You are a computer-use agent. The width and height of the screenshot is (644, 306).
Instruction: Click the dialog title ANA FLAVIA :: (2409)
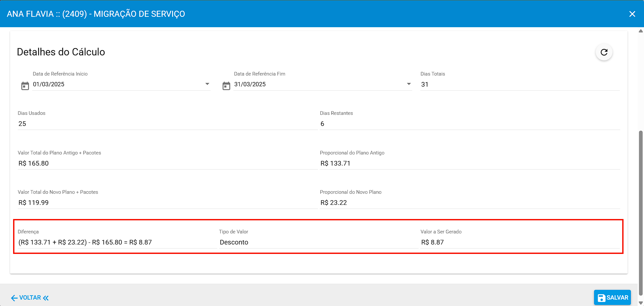pos(96,14)
